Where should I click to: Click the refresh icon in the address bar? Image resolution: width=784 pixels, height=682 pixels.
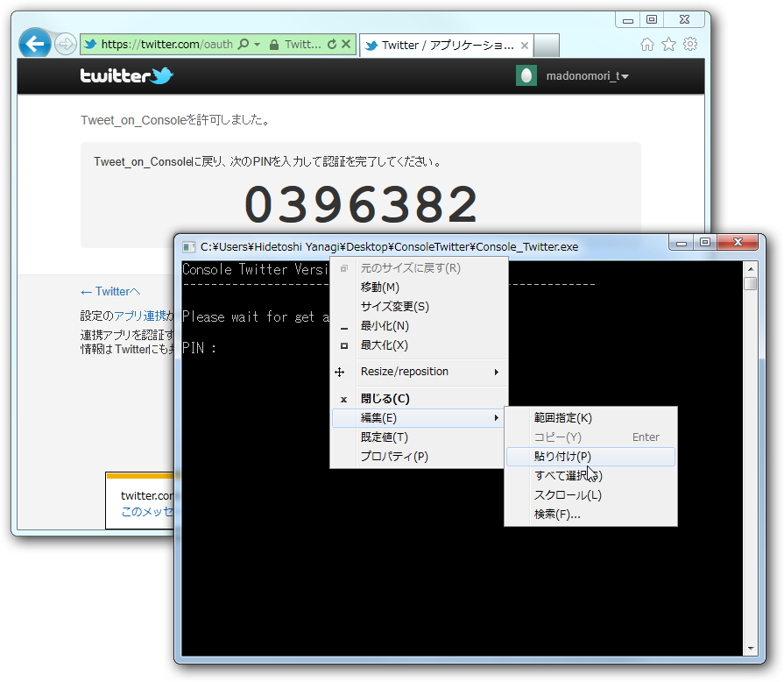pyautogui.click(x=331, y=42)
